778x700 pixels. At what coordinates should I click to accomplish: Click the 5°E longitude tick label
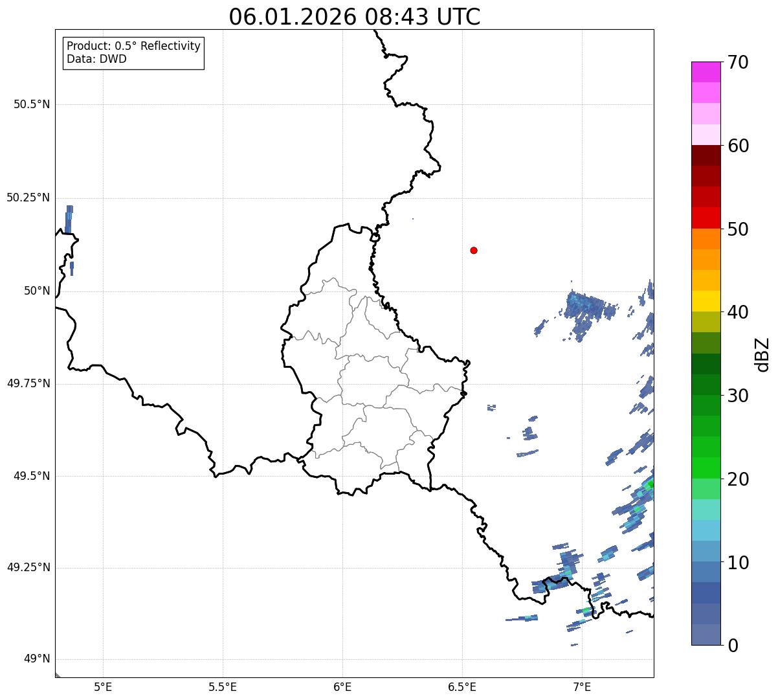pos(103,686)
